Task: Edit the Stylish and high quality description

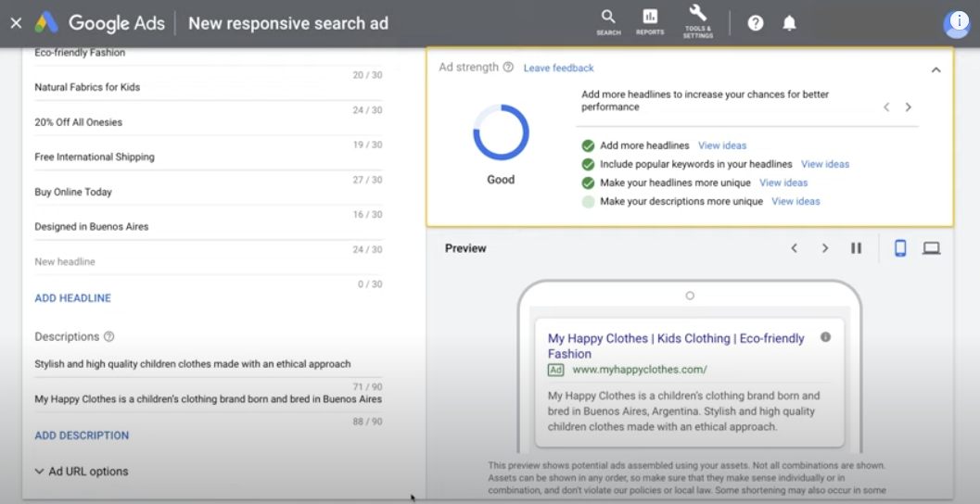Action: coord(208,364)
